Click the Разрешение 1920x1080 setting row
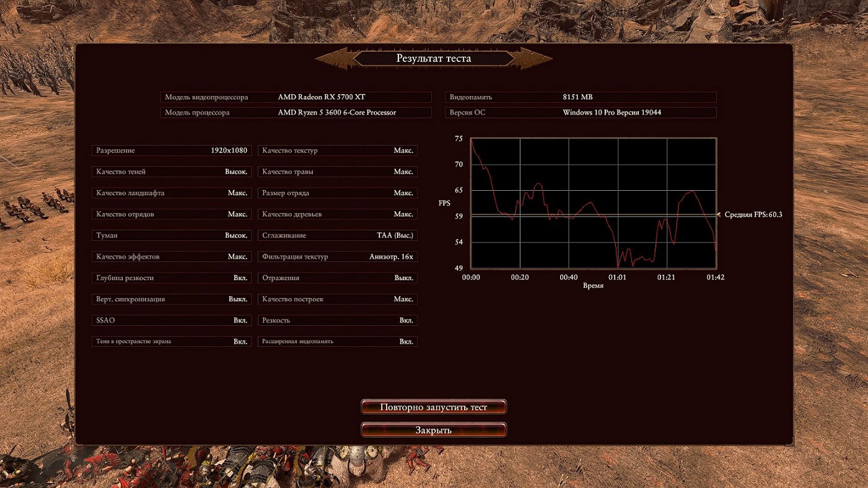This screenshot has height=488, width=868. point(172,150)
